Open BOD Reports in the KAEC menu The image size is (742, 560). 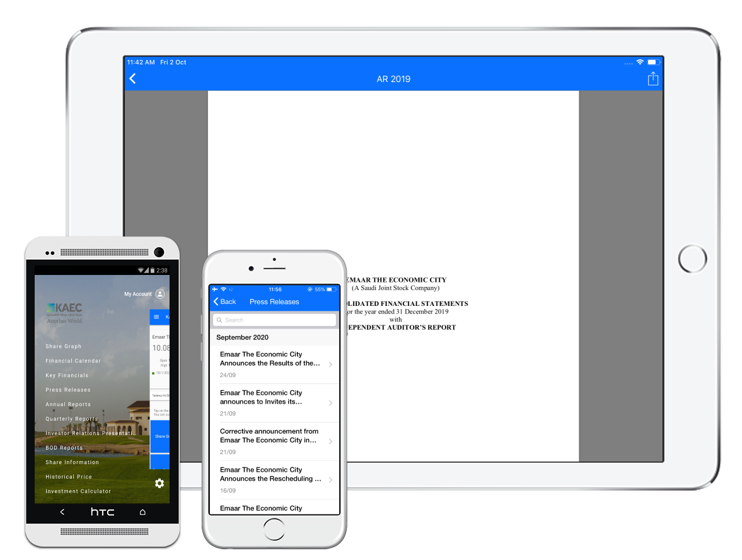[x=64, y=448]
